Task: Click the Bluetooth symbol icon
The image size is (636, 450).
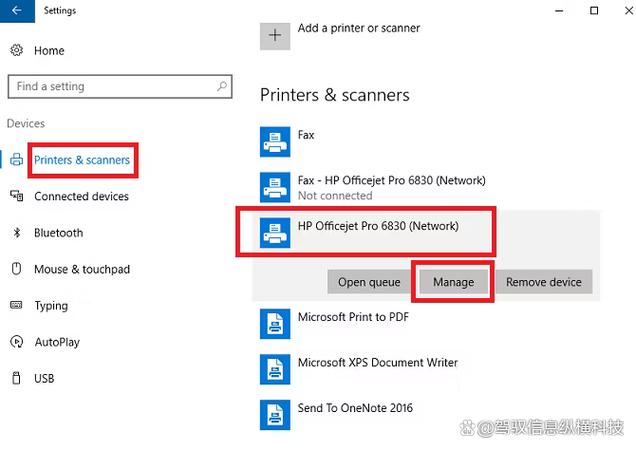Action: click(17, 233)
